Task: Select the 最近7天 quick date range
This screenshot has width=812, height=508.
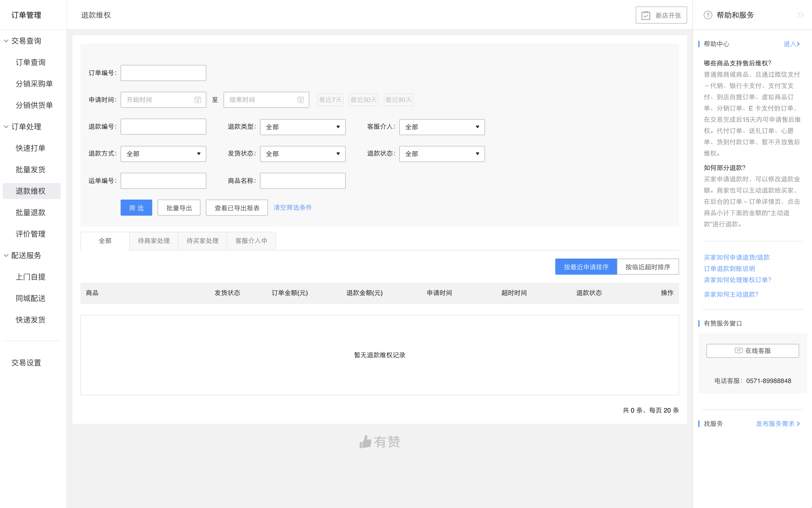Action: click(330, 100)
